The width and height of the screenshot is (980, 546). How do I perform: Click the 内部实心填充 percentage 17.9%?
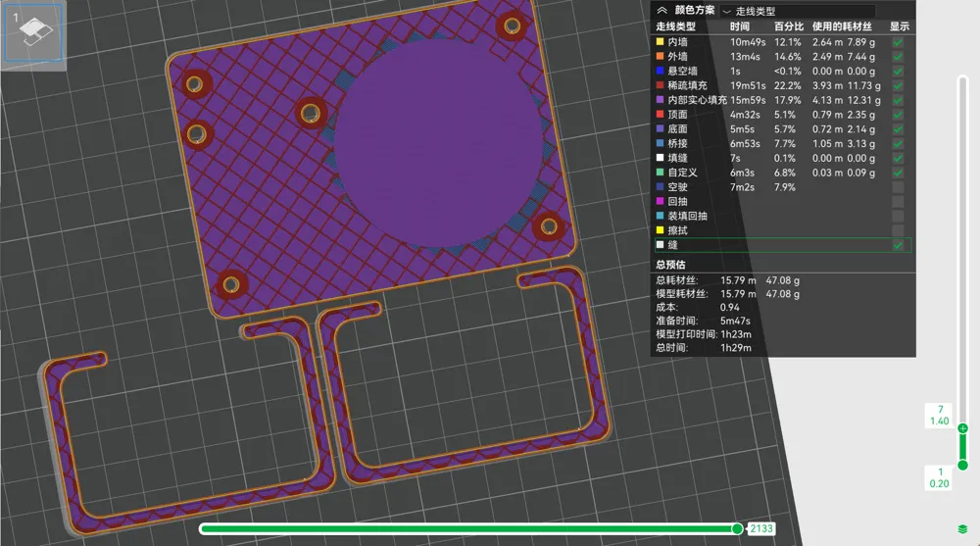pyautogui.click(x=788, y=100)
